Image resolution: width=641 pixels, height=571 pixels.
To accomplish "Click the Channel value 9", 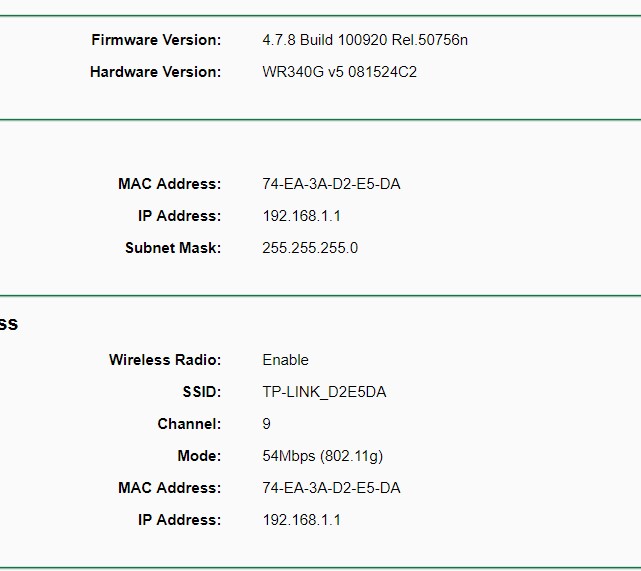I will [267, 424].
